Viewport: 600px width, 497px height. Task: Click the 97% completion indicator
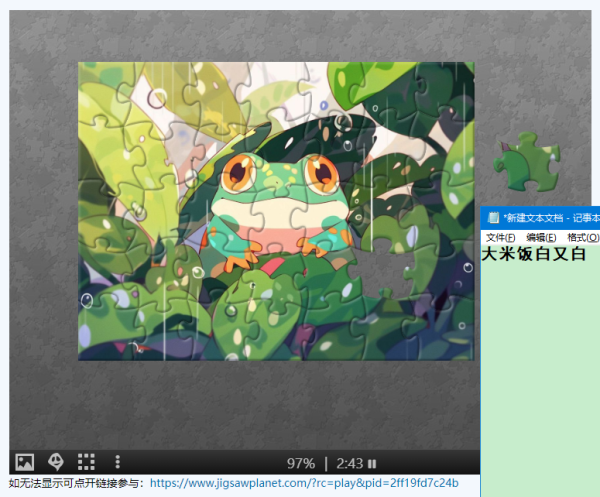click(x=300, y=463)
